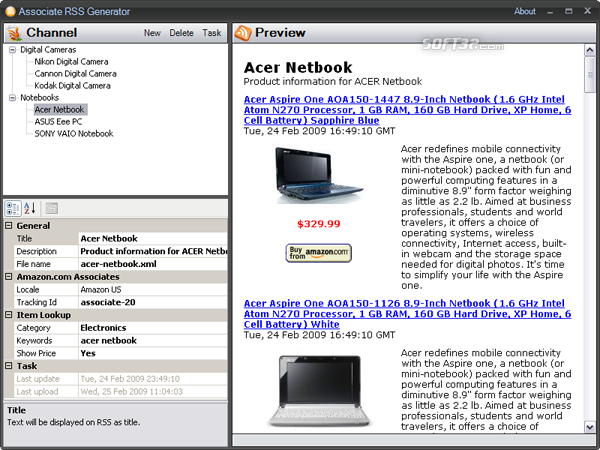600x450 pixels.
Task: Open Acer Aspire One AOA150-1126 White link
Action: point(408,314)
